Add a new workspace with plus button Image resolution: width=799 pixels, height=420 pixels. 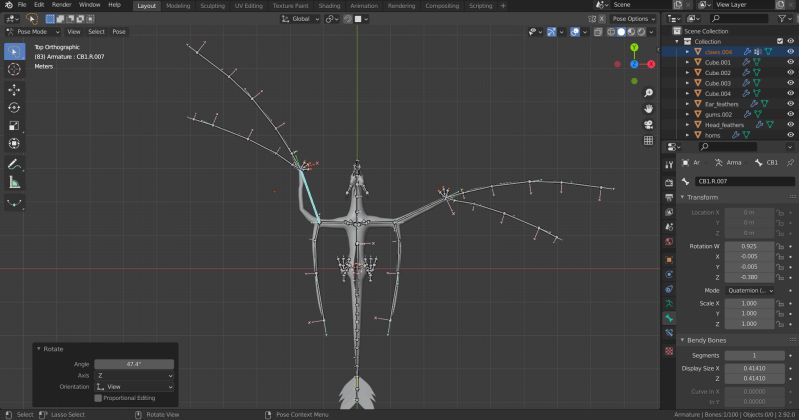(503, 6)
